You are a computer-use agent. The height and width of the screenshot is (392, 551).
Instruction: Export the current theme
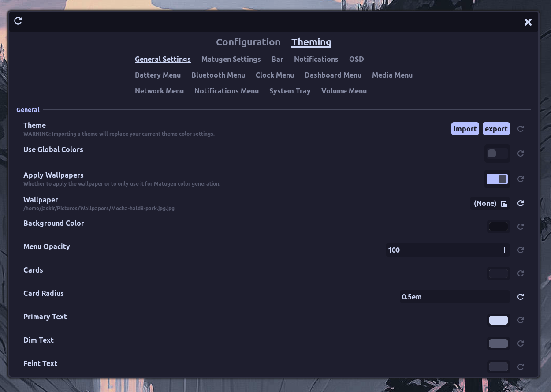pos(496,129)
